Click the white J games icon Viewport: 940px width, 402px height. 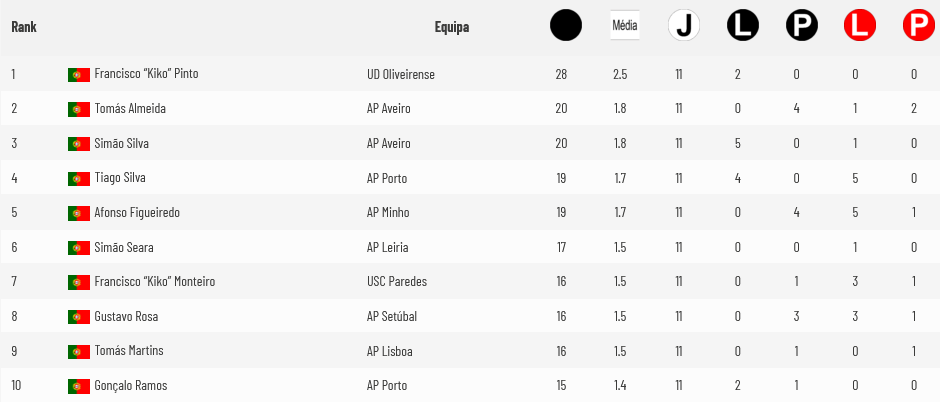coord(683,26)
